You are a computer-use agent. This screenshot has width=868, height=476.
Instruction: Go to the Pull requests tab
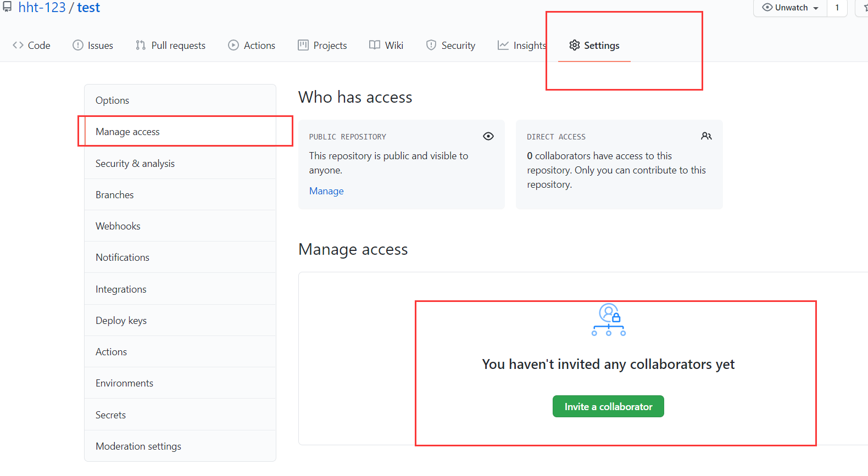(x=170, y=45)
